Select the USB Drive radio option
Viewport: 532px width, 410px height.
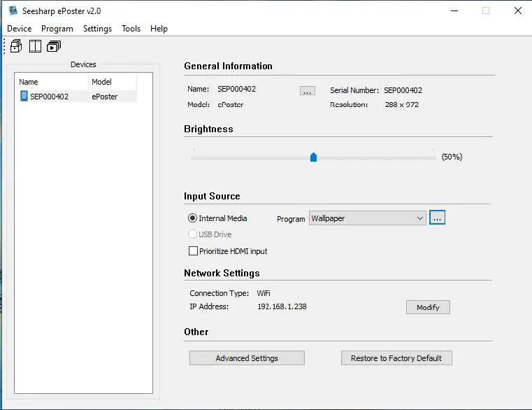tap(193, 234)
